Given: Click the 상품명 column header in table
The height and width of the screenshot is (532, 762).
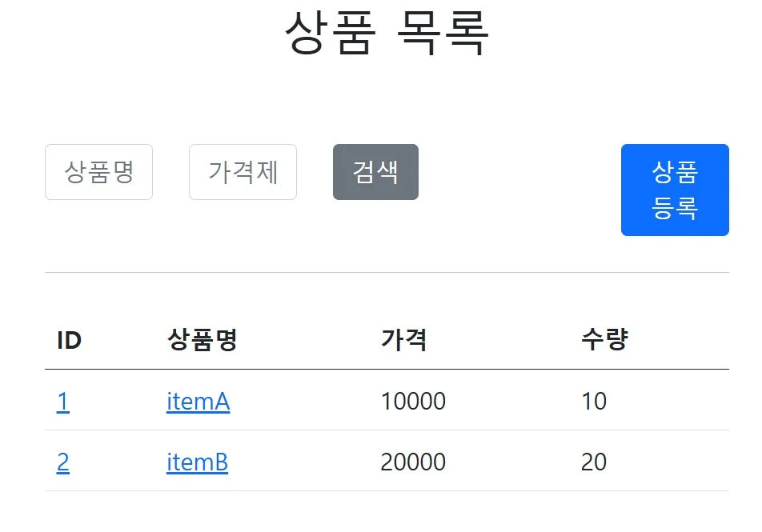Looking at the screenshot, I should tap(202, 340).
